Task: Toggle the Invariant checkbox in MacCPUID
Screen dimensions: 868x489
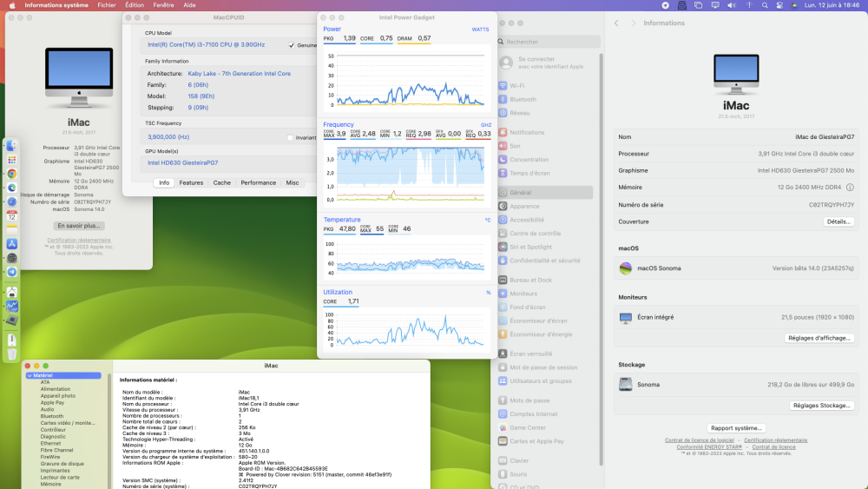Action: [x=290, y=137]
